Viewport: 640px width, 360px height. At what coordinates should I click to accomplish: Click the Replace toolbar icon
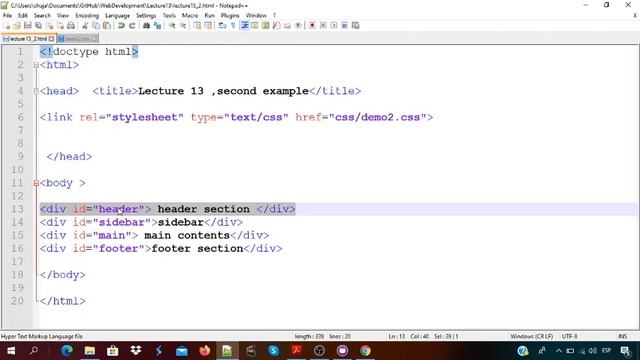pyautogui.click(x=157, y=26)
